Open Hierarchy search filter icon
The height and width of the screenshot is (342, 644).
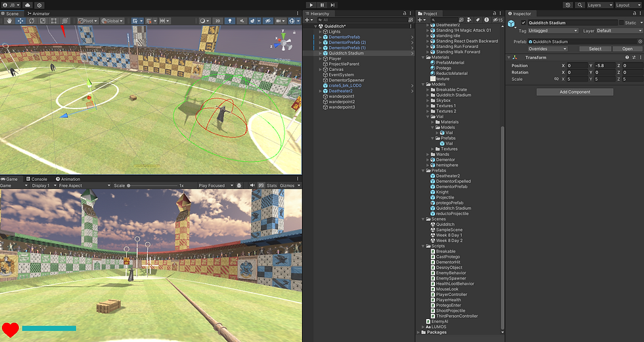click(411, 20)
